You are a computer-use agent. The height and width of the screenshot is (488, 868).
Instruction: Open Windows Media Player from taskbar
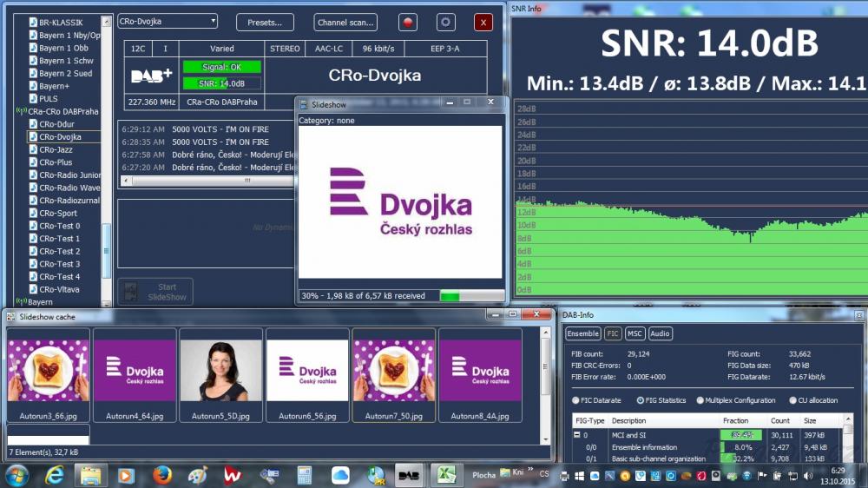pyautogui.click(x=126, y=475)
